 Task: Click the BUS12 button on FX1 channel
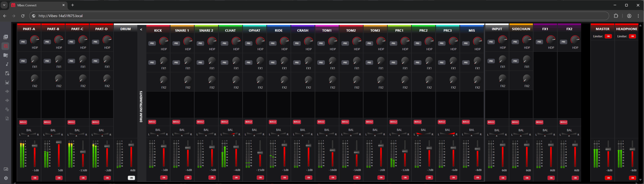tap(539, 122)
